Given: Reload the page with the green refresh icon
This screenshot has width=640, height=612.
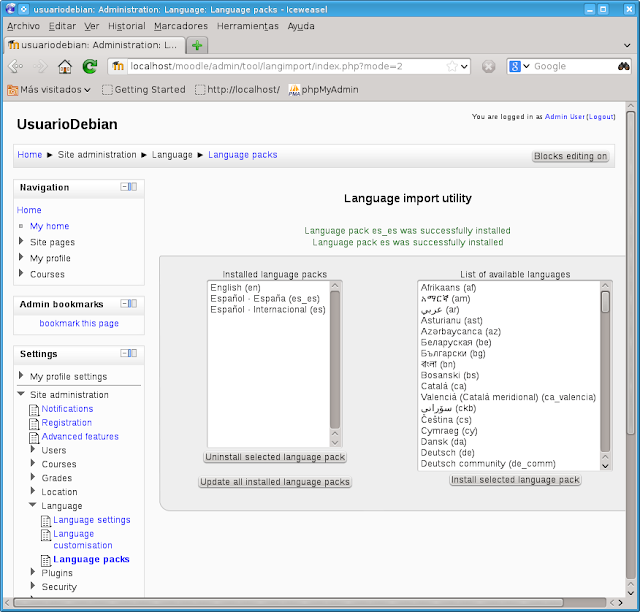Looking at the screenshot, I should (x=90, y=66).
